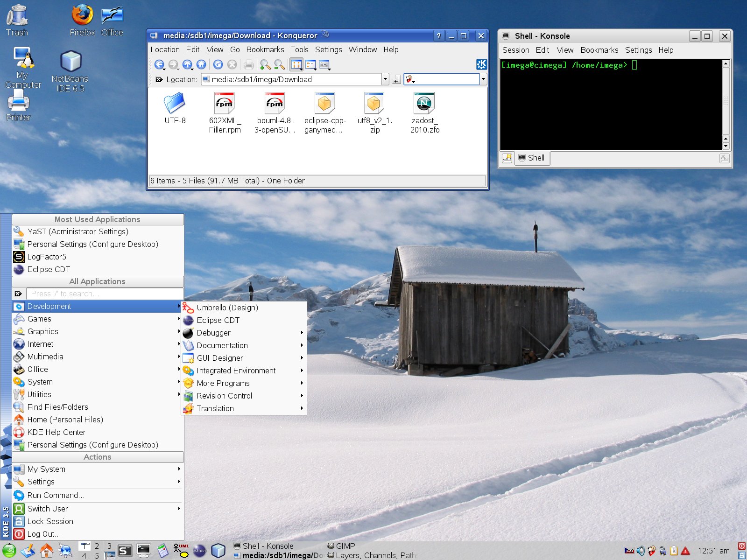Click the Konsole vertical scrollbar down arrow

[726, 146]
